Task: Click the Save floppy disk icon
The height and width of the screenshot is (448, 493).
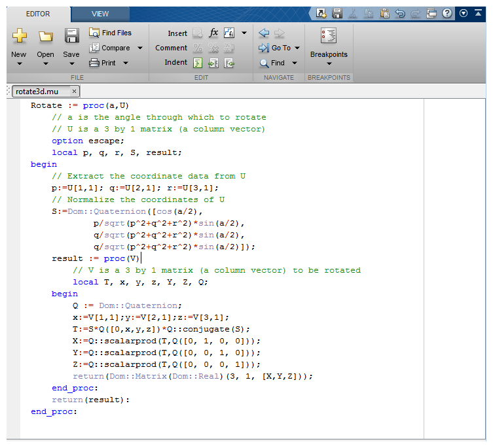Action: tap(71, 37)
